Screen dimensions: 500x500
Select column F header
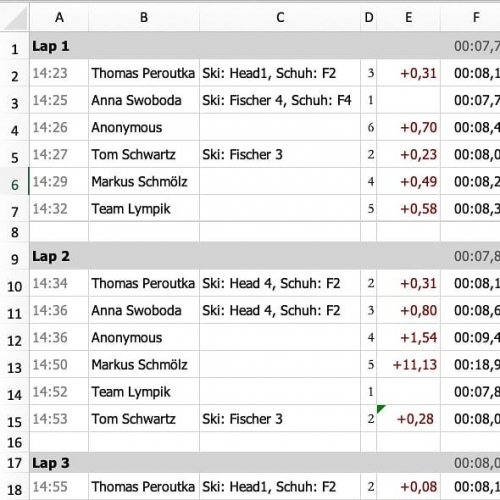470,17
